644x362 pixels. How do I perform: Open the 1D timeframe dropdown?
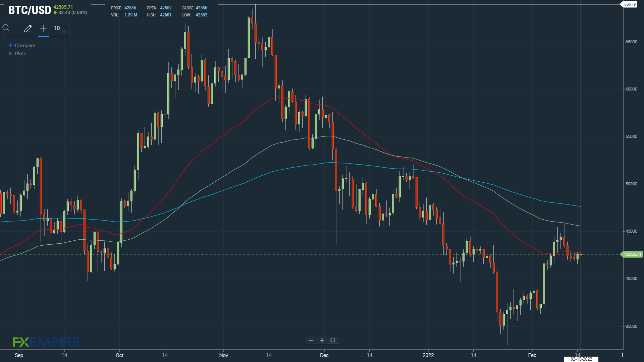click(60, 28)
